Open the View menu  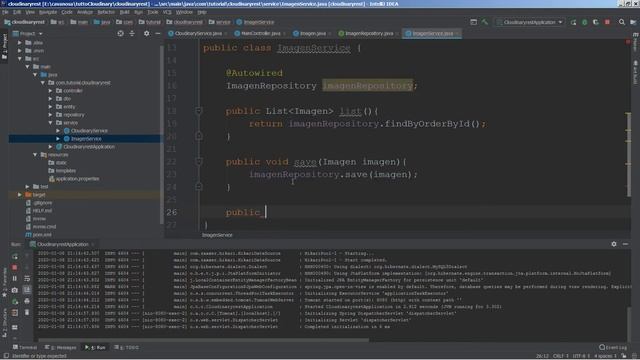pyautogui.click(x=30, y=12)
